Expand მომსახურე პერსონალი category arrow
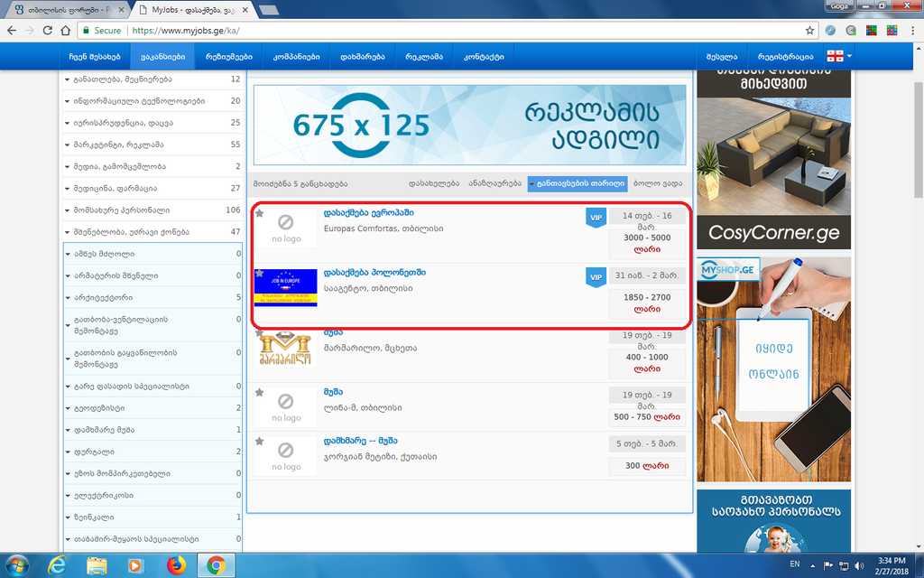The image size is (924, 578). pyautogui.click(x=67, y=210)
